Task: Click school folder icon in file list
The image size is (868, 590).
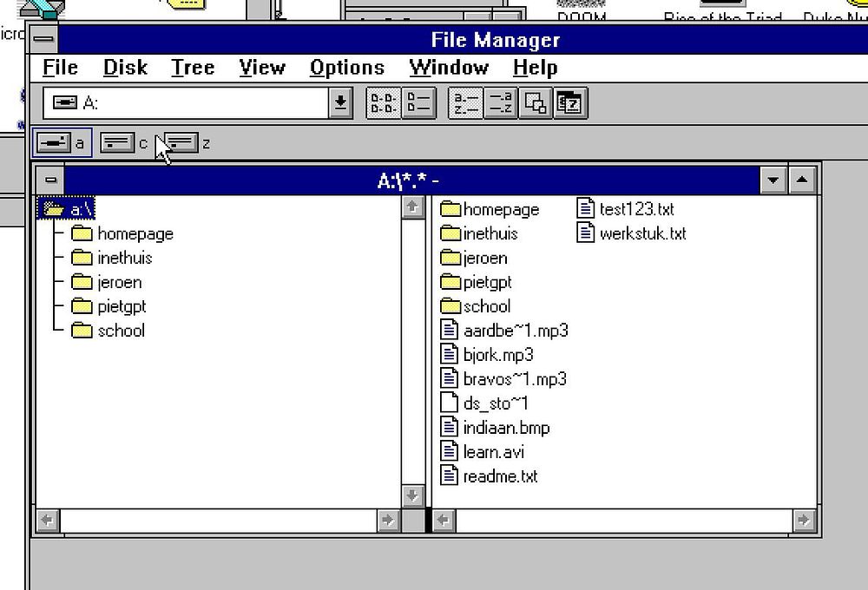Action: pos(450,306)
